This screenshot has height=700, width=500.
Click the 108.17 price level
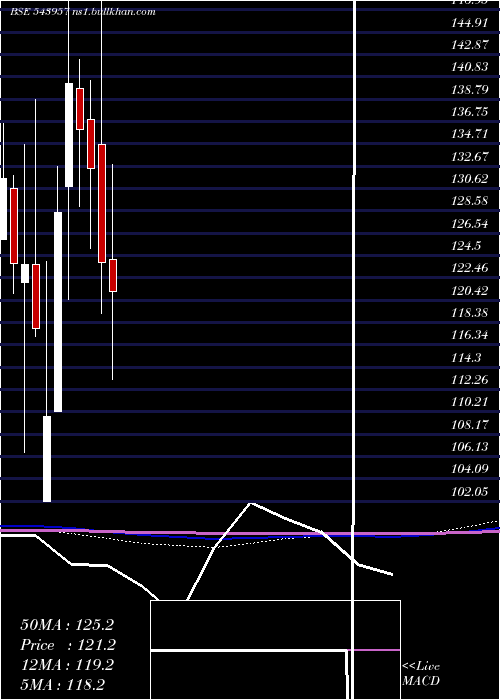click(470, 425)
